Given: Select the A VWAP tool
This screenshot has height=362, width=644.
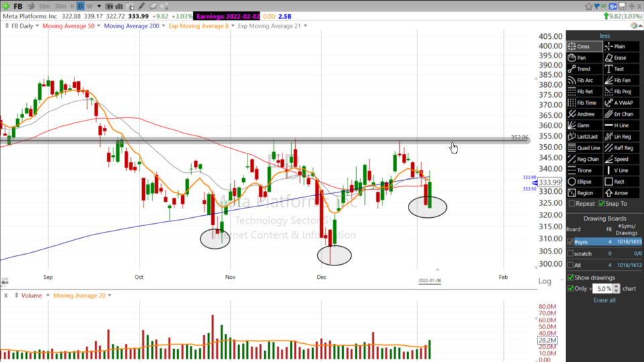Looking at the screenshot, I should (x=622, y=103).
